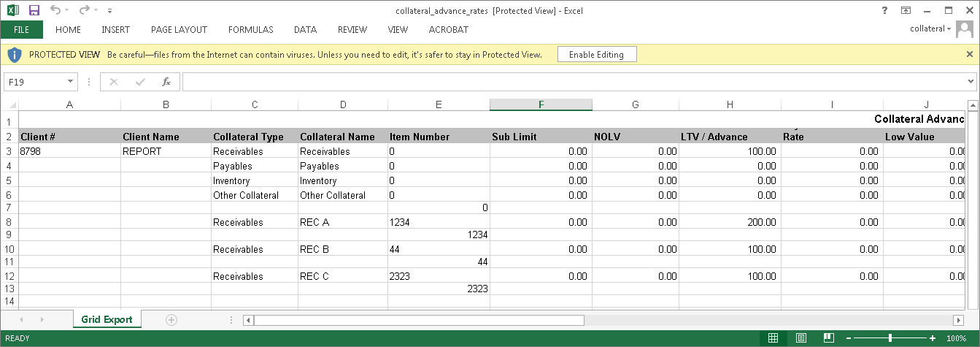Click the zoom slider handle
Screen dimensions: 980x347
coord(890,338)
